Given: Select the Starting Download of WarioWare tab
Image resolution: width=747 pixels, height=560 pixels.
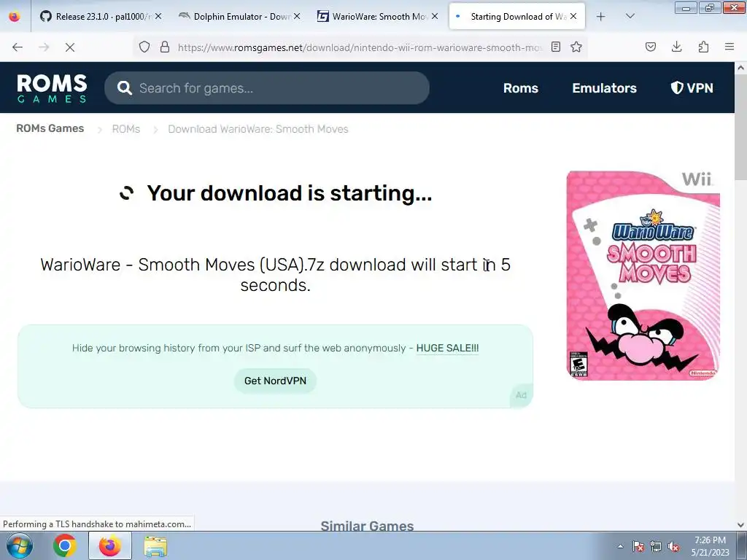Looking at the screenshot, I should pyautogui.click(x=517, y=17).
